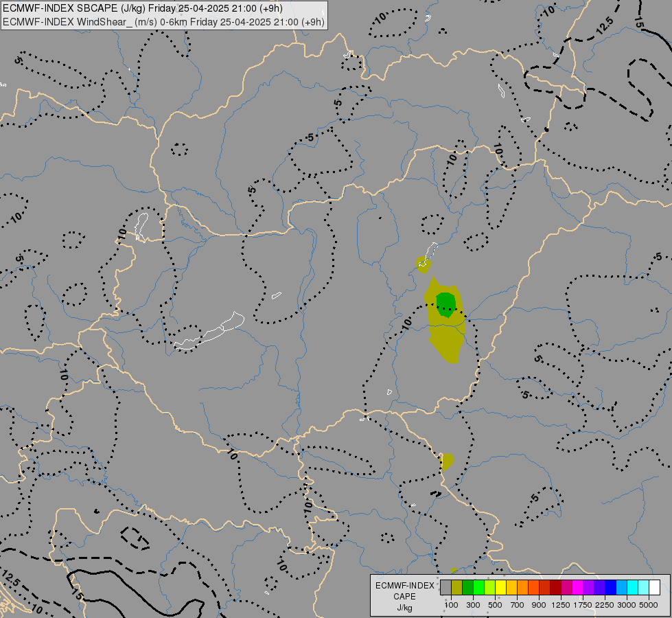
Task: Click the legend value 1250
Action: coord(561,605)
